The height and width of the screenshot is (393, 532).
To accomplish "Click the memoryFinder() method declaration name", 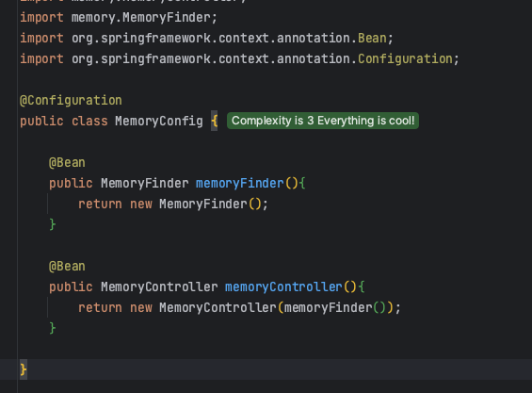I will (239, 184).
